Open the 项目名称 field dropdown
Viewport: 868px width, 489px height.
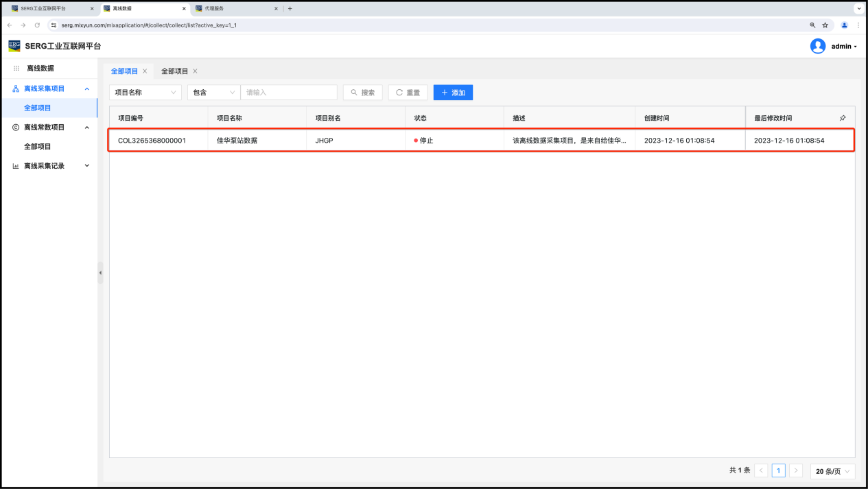[145, 93]
